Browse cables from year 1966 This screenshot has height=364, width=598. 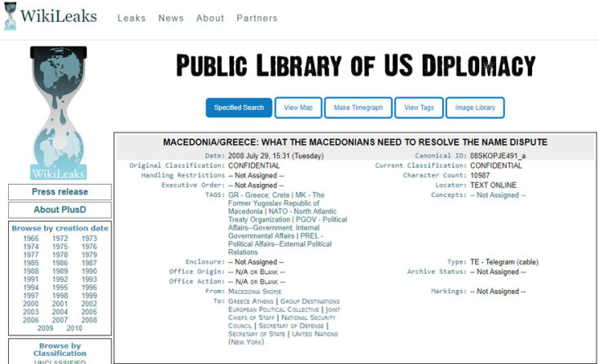[x=31, y=239]
